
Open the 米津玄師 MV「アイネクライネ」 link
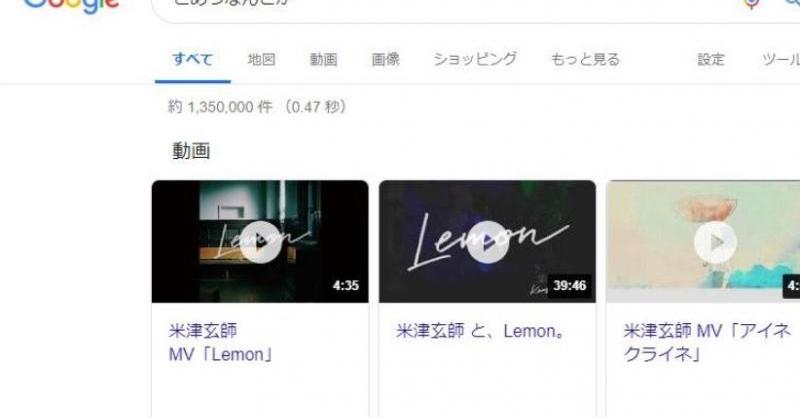click(707, 342)
